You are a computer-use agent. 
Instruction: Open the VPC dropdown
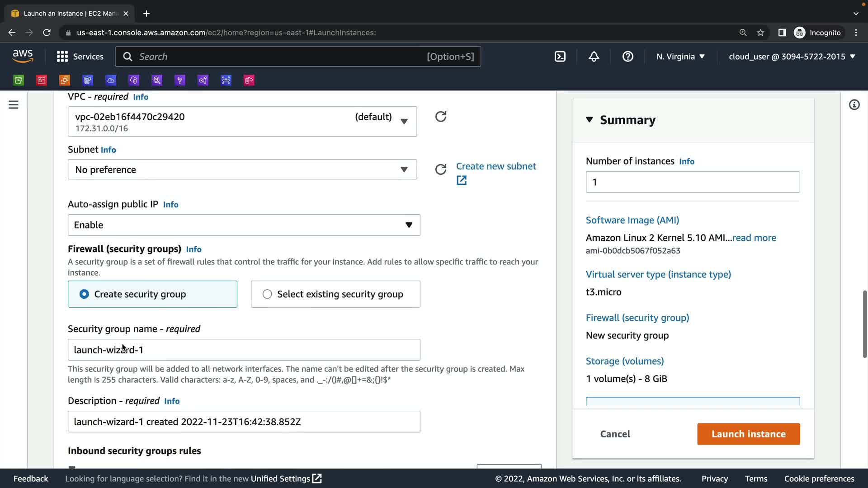[242, 122]
